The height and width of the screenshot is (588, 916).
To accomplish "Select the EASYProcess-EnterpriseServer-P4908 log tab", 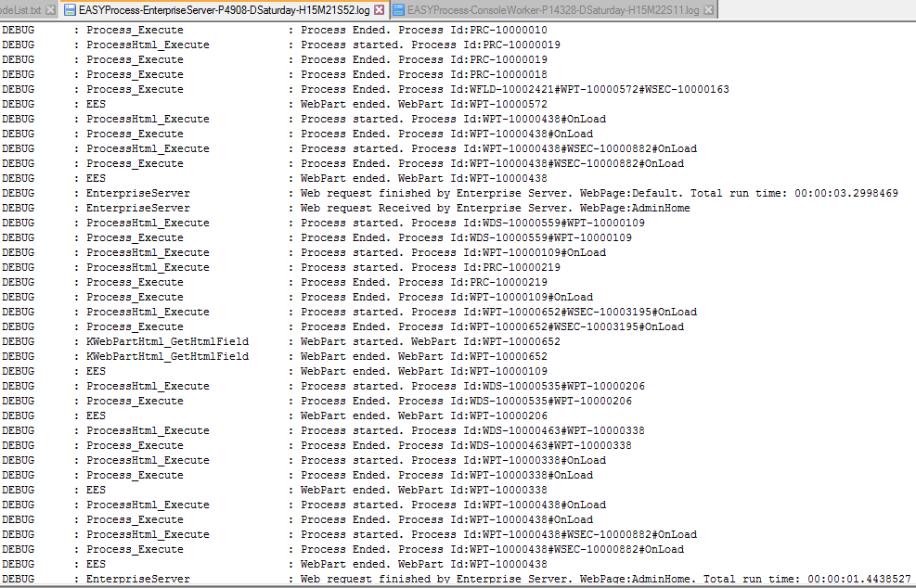I will (225, 10).
